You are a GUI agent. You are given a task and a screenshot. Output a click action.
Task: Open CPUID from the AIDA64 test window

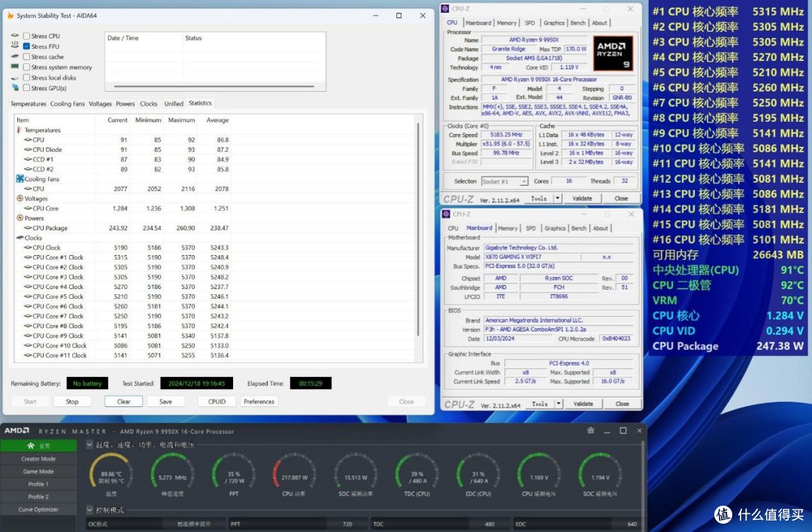[217, 402]
